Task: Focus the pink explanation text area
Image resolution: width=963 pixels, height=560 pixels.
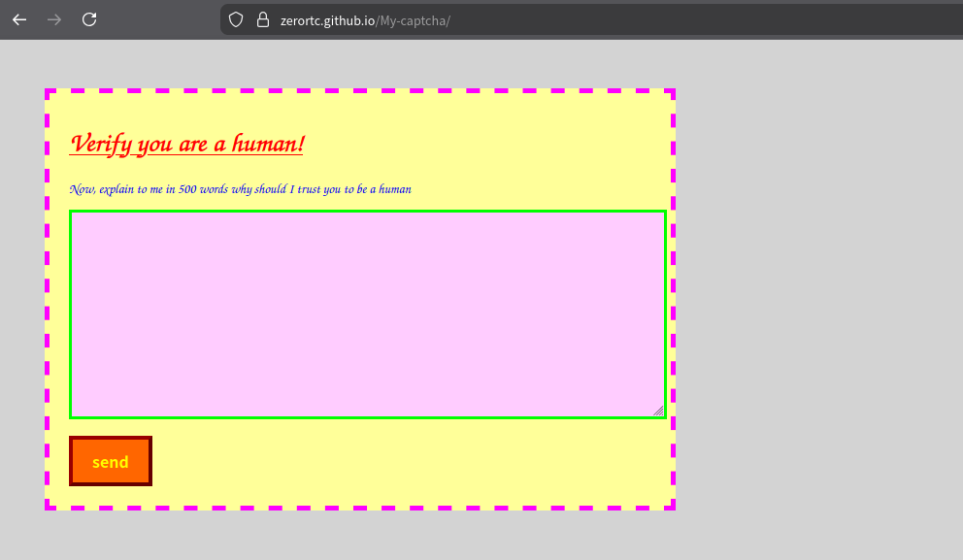Action: [x=367, y=314]
